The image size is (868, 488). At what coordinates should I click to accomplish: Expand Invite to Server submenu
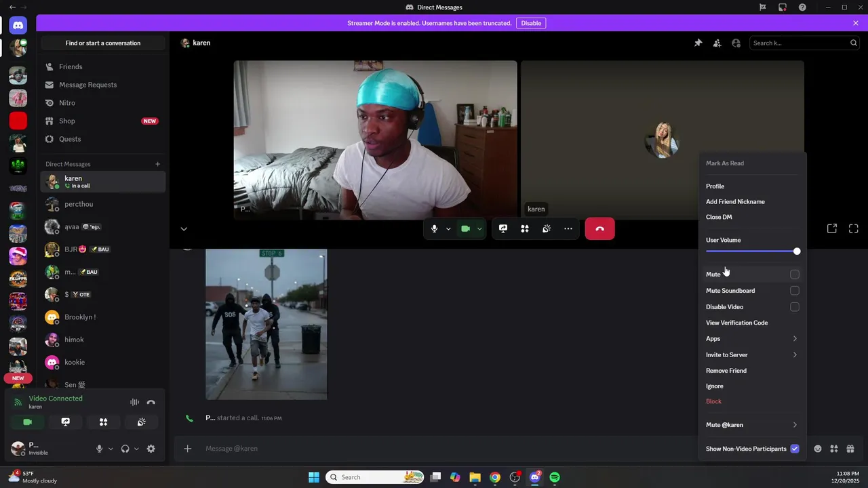point(753,355)
